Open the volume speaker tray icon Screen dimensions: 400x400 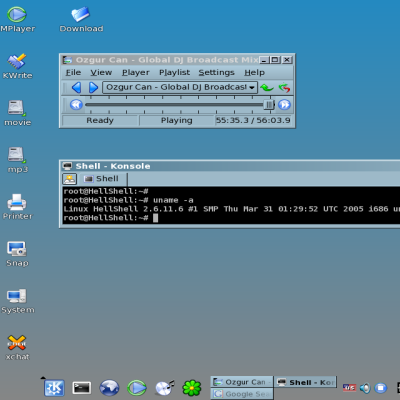click(365, 388)
